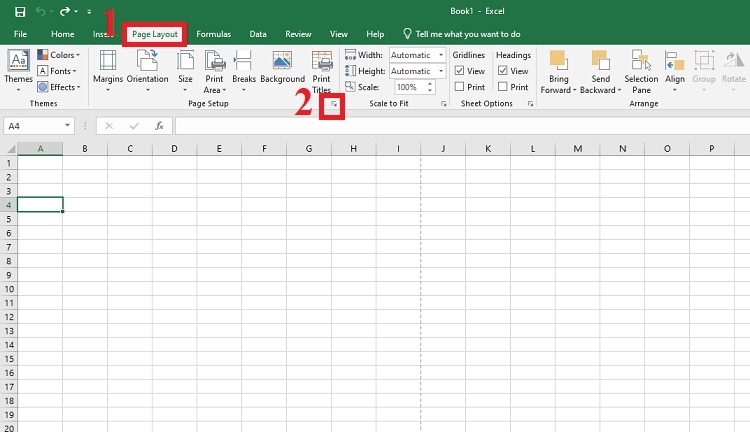The width and height of the screenshot is (750, 432).
Task: Click the Insert Function fx icon
Action: click(x=159, y=126)
